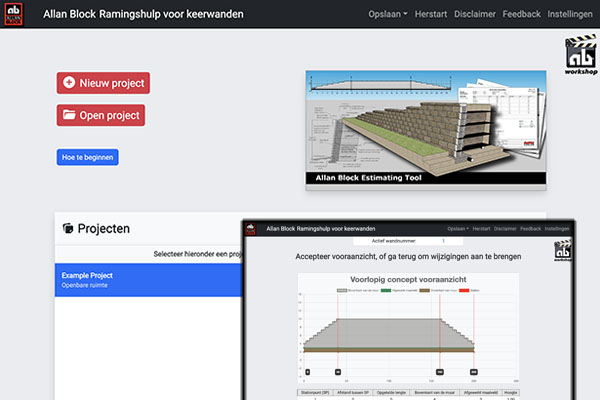Click the Voorlopig concept vooraanzicht chart preview
Image resolution: width=600 pixels, height=400 pixels.
408,328
